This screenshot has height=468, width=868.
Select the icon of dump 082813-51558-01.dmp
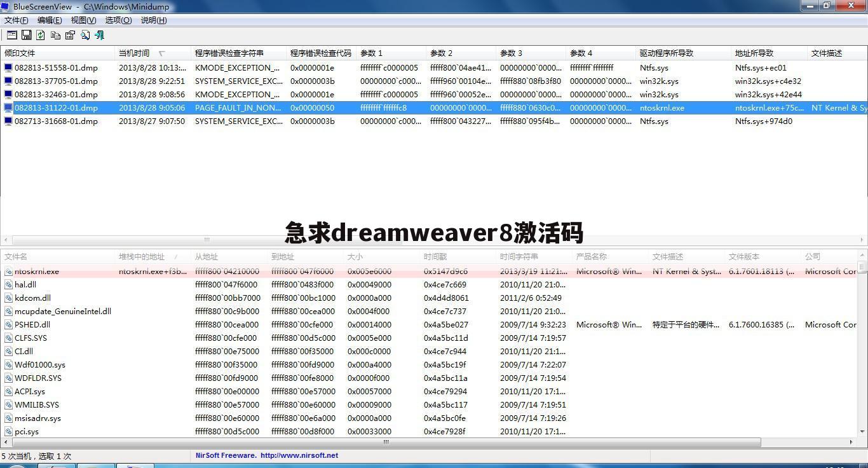pos(8,67)
